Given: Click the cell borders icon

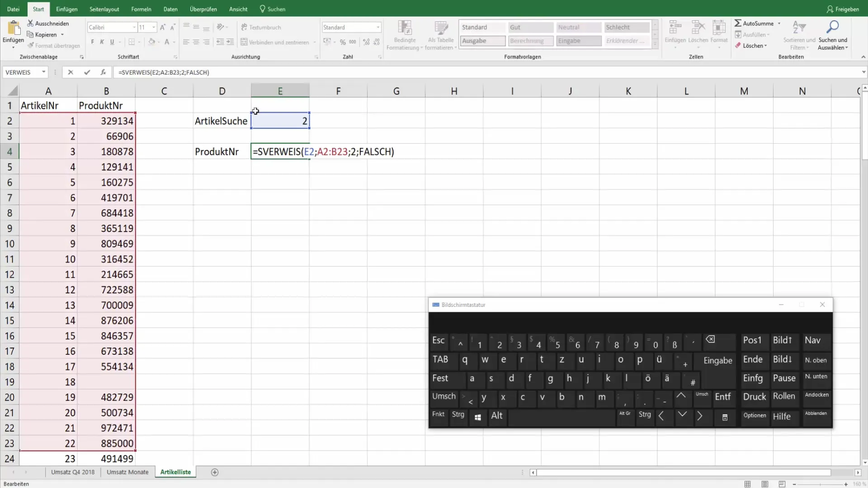Looking at the screenshot, I should click(132, 42).
